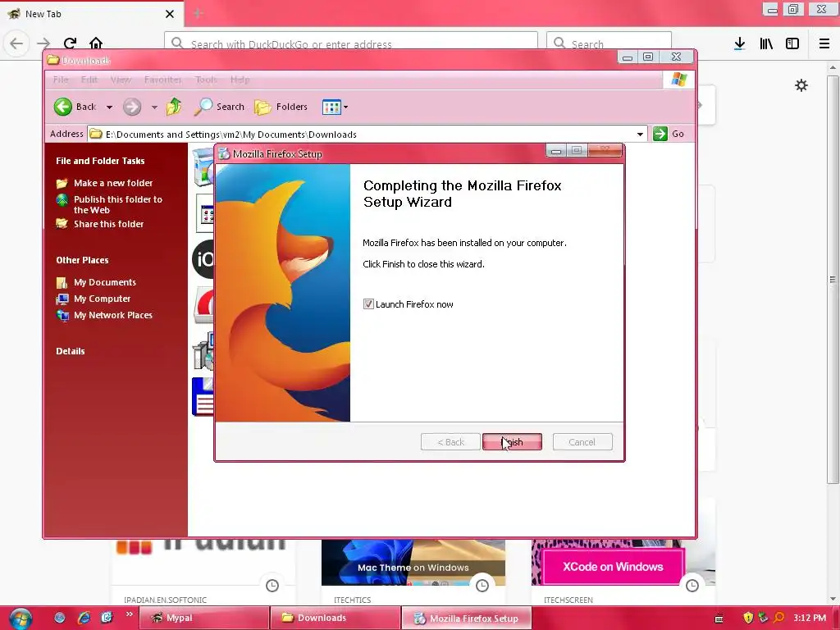This screenshot has height=630, width=840.
Task: Open the Help menu in Downloads window
Action: 240,80
